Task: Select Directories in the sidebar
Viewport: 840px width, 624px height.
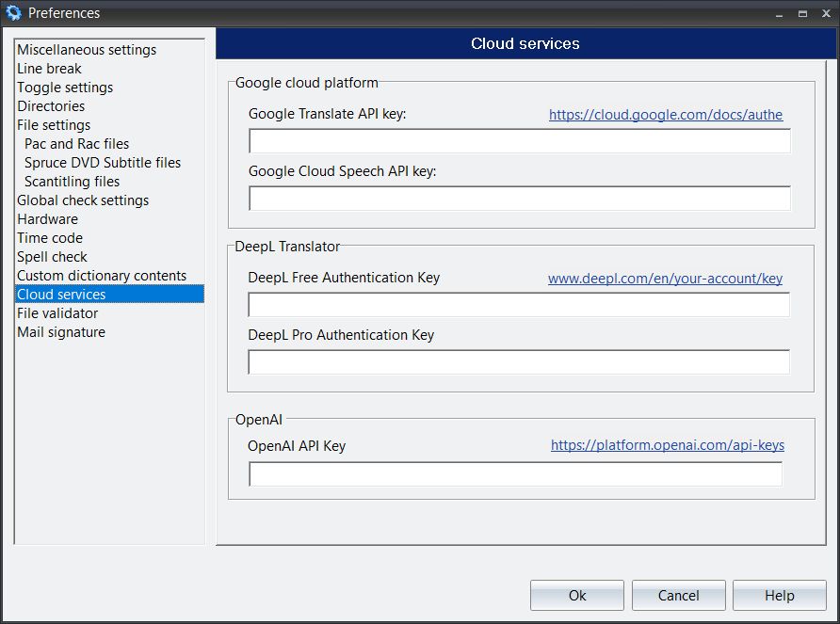Action: pos(51,106)
